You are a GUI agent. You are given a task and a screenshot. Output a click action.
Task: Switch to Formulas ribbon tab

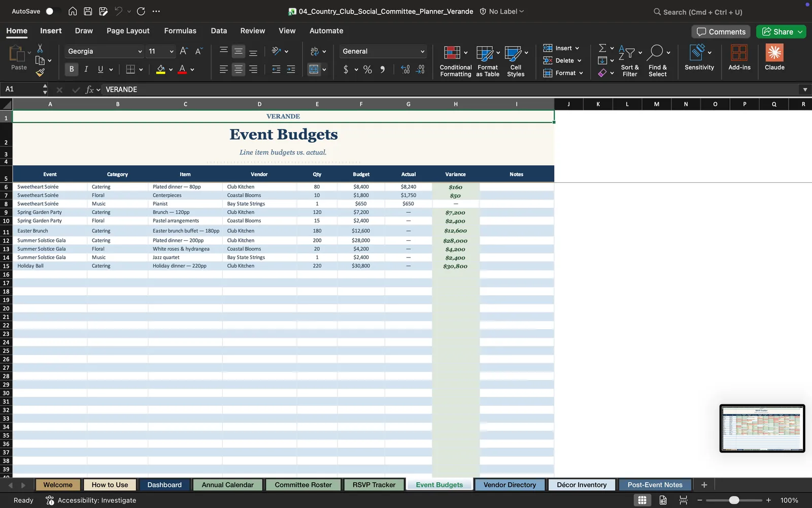(x=180, y=31)
